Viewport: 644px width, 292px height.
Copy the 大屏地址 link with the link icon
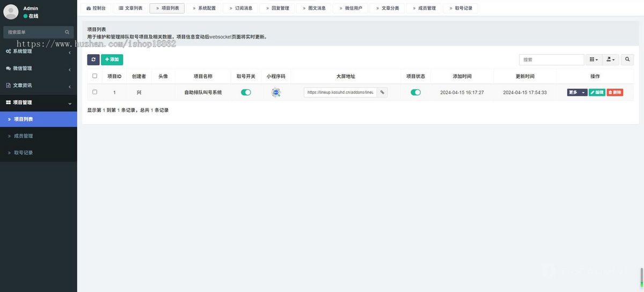pos(382,92)
